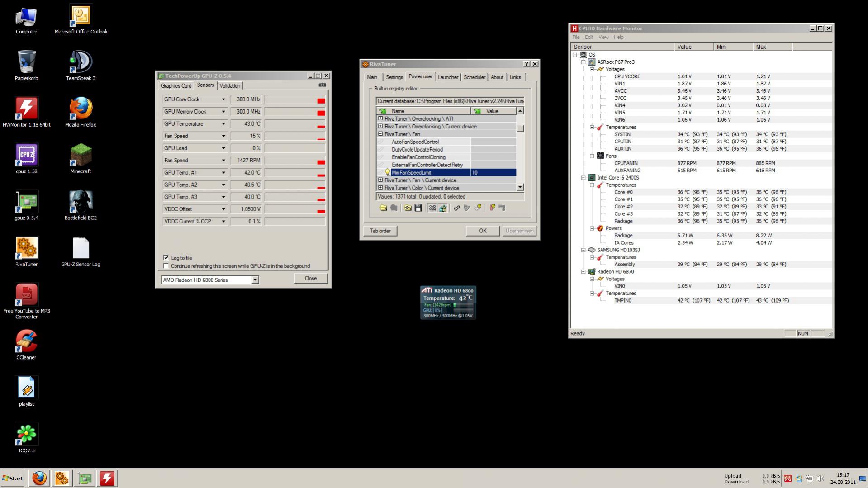Expand RivaTuner \ Overclocking \ ATI group

click(x=380, y=118)
